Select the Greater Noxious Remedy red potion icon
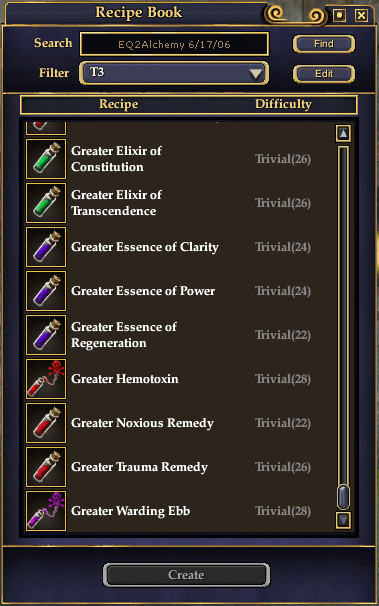 click(46, 423)
